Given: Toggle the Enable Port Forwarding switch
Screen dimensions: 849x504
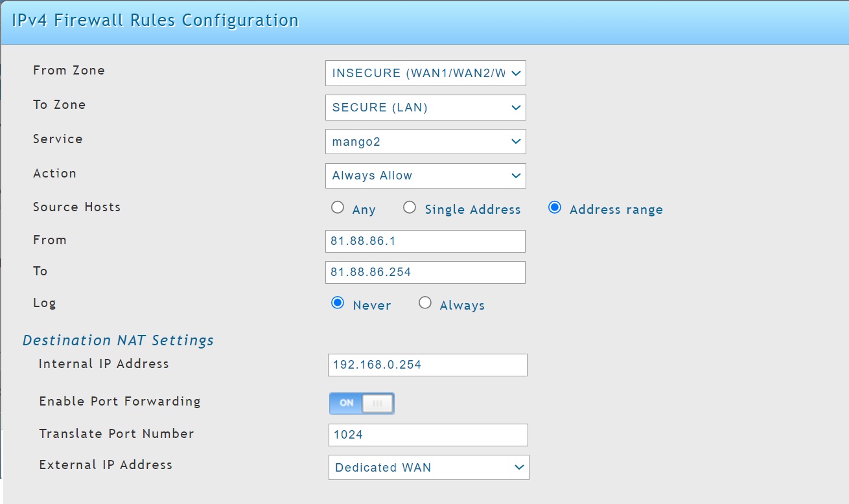Looking at the screenshot, I should click(362, 403).
